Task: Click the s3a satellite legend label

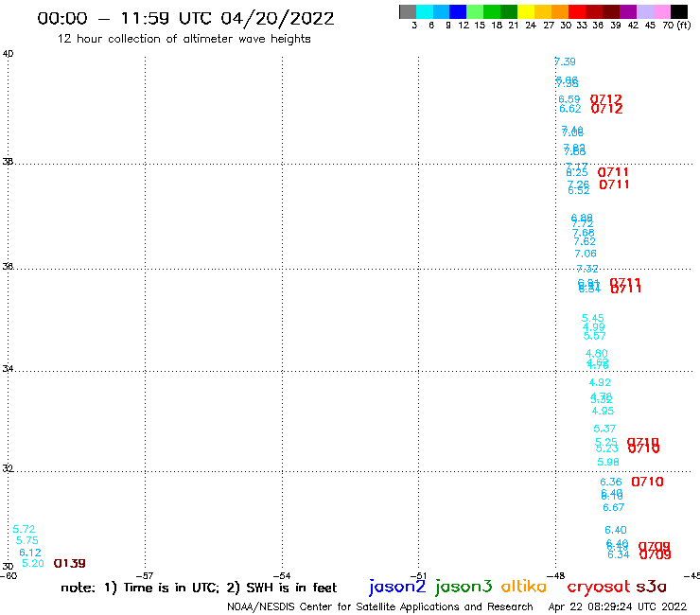Action: point(652,586)
